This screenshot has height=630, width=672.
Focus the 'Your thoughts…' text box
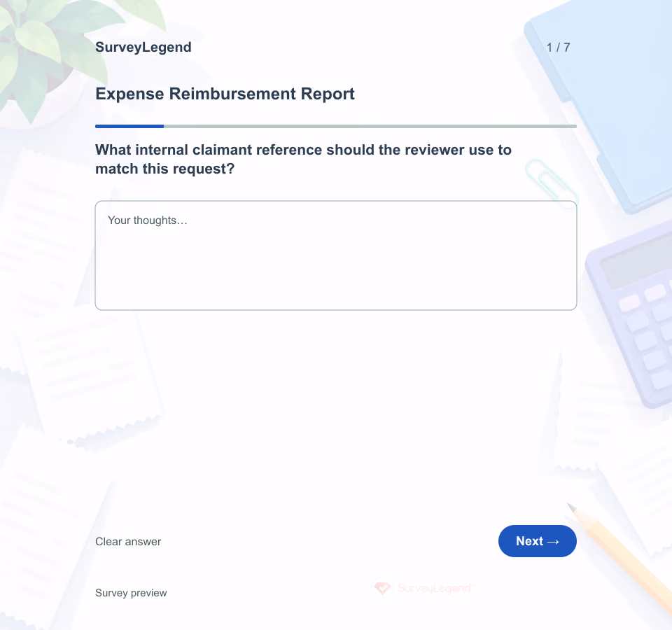(335, 255)
